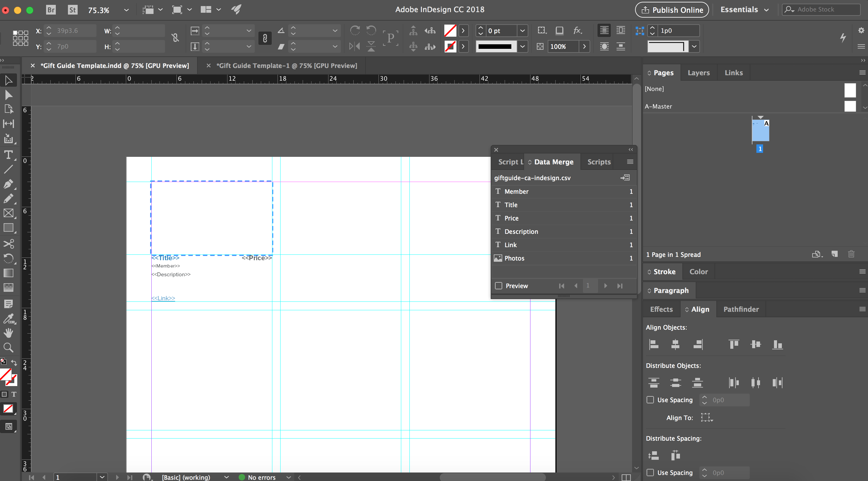The height and width of the screenshot is (481, 868).
Task: Check Use Spacing under Distribute Spacing
Action: coord(650,473)
